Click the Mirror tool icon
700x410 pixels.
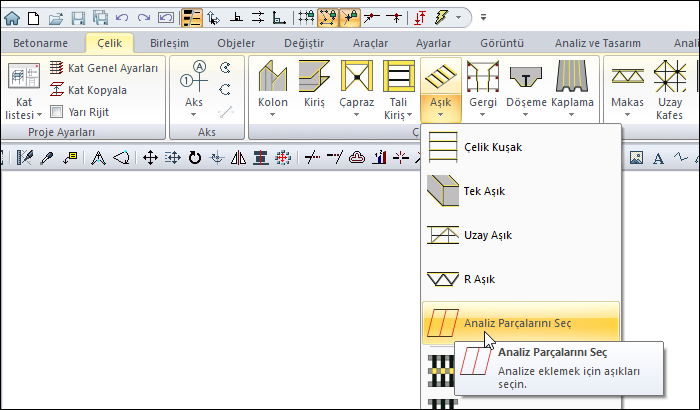tap(238, 158)
